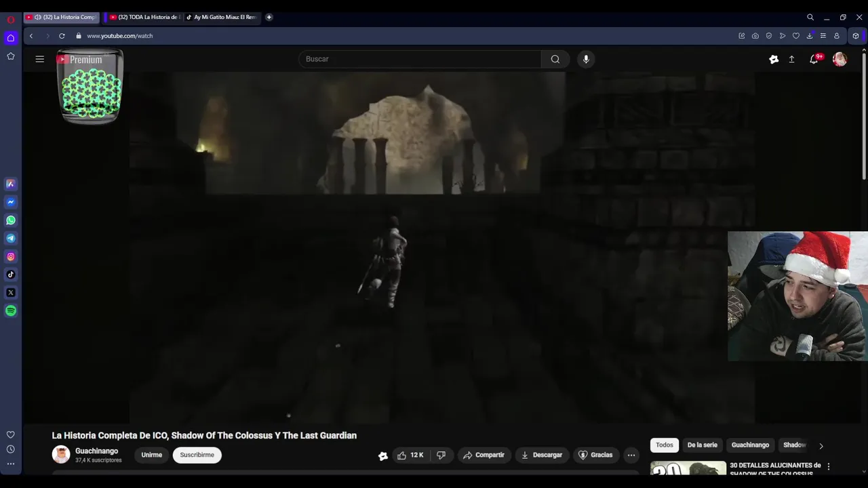Viewport: 868px width, 488px height.
Task: Select the Shadow filter chip
Action: pyautogui.click(x=795, y=445)
